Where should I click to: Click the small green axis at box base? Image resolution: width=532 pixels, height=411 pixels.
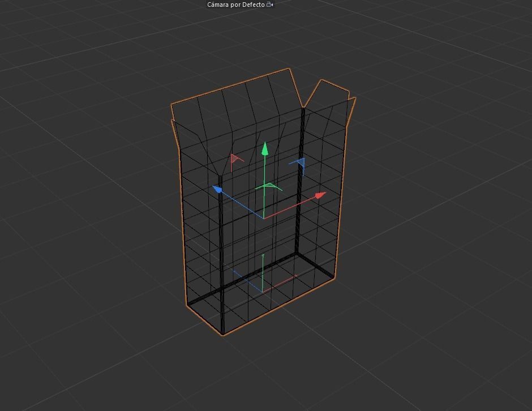point(263,272)
